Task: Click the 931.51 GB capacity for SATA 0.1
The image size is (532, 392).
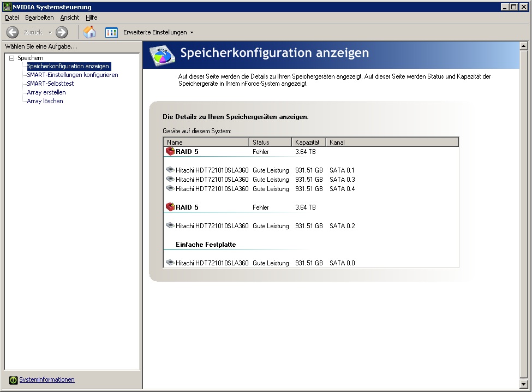Action: [x=309, y=170]
